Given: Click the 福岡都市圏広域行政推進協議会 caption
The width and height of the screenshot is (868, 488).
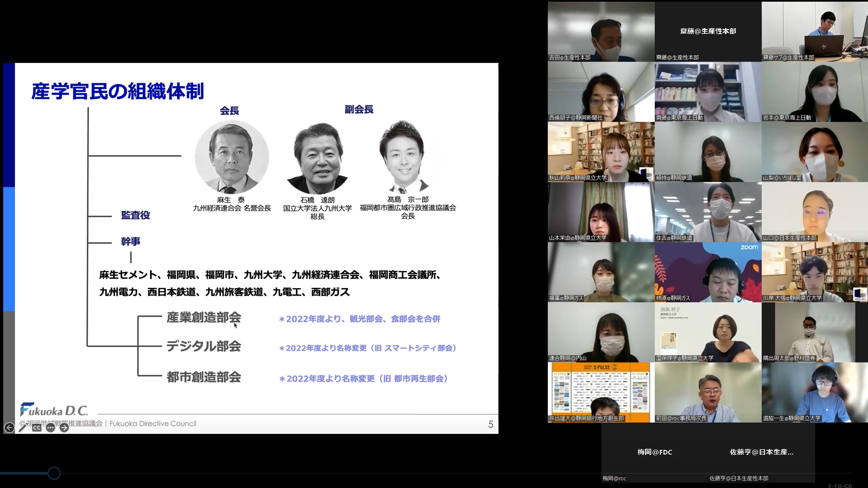Looking at the screenshot, I should (x=408, y=208).
